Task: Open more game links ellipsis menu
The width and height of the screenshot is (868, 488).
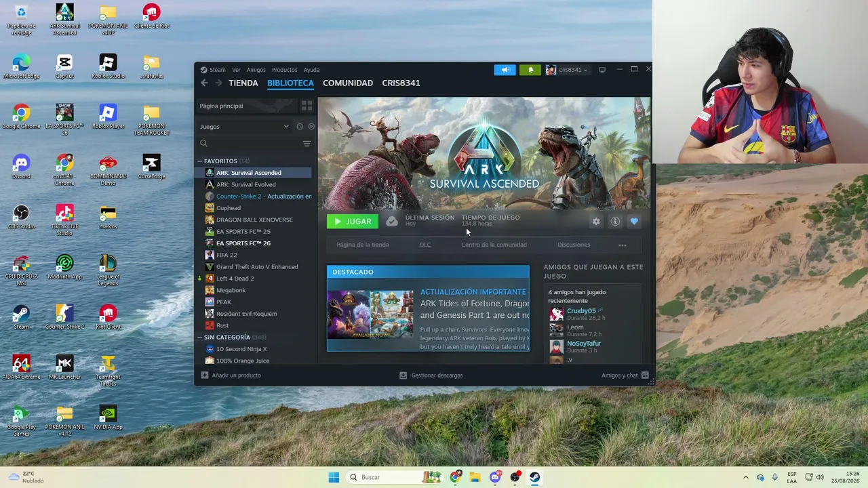Action: pyautogui.click(x=623, y=245)
